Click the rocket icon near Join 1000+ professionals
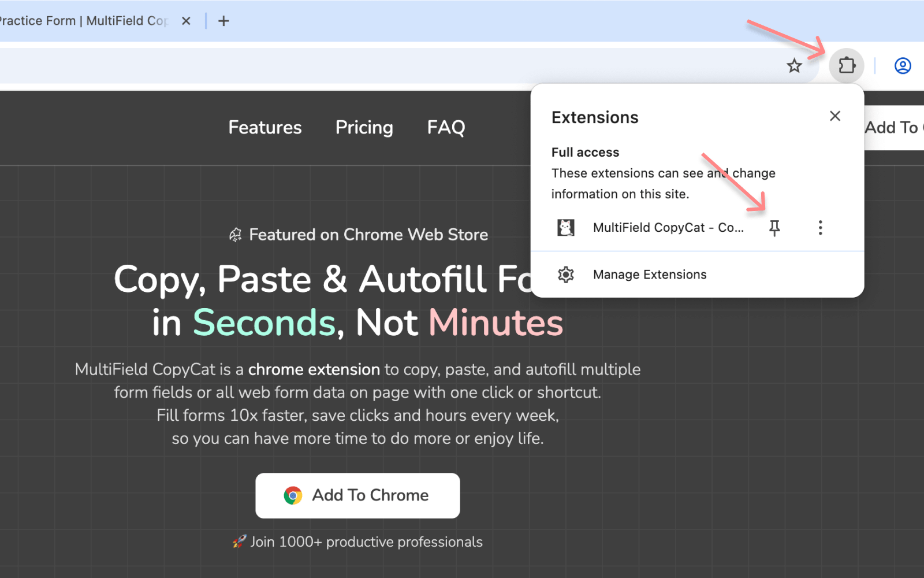Screen dimensions: 924x578 (239, 542)
